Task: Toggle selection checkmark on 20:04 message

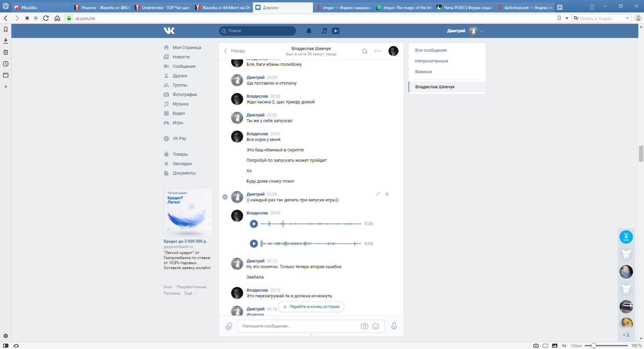Action: (225, 197)
